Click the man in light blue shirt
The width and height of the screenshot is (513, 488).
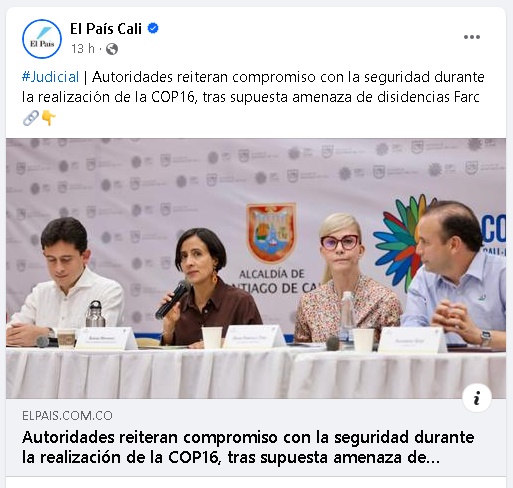(457, 275)
